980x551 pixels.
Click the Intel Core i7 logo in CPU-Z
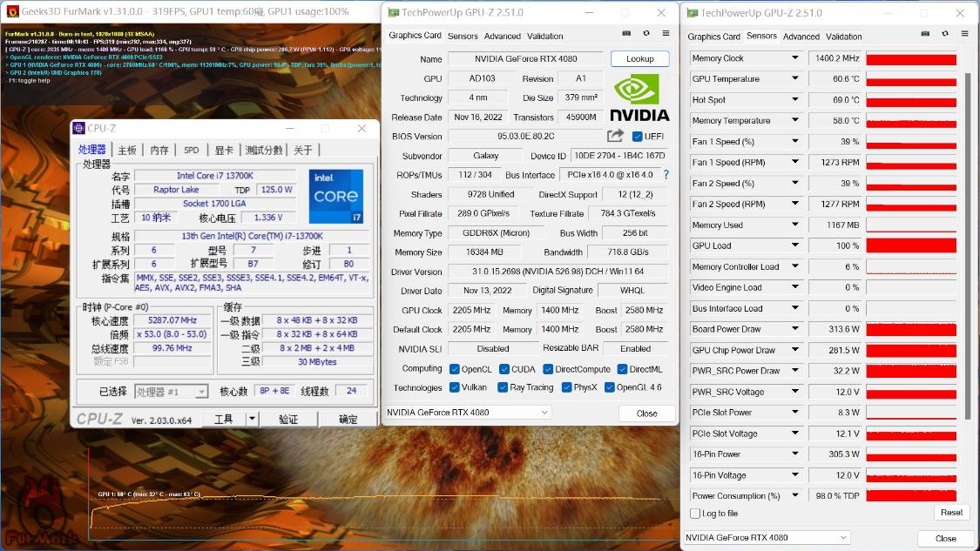tap(335, 198)
